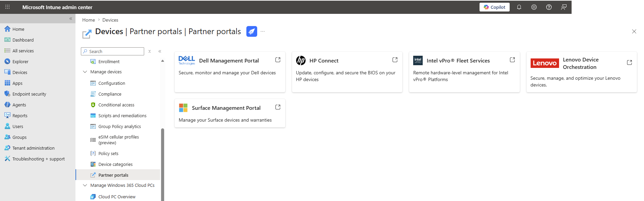Open the Groups icon in left navigation
Image resolution: width=644 pixels, height=201 pixels.
click(x=7, y=137)
